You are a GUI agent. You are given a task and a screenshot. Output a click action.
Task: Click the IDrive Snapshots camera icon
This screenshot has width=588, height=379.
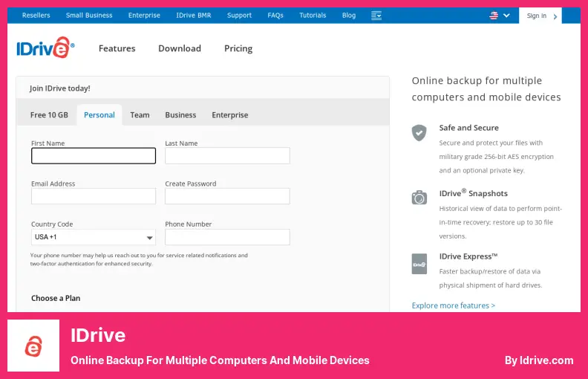coord(419,198)
